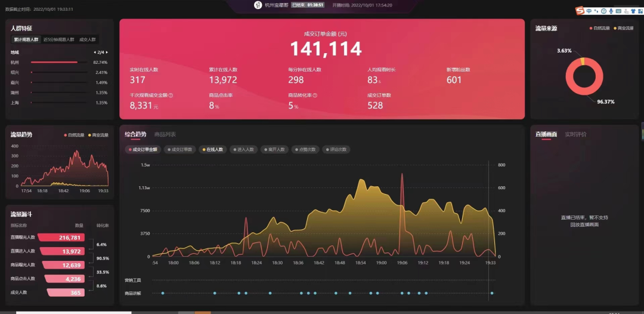Select the 成交人群 segment
Viewport: 644px width, 314px height.
coord(88,40)
